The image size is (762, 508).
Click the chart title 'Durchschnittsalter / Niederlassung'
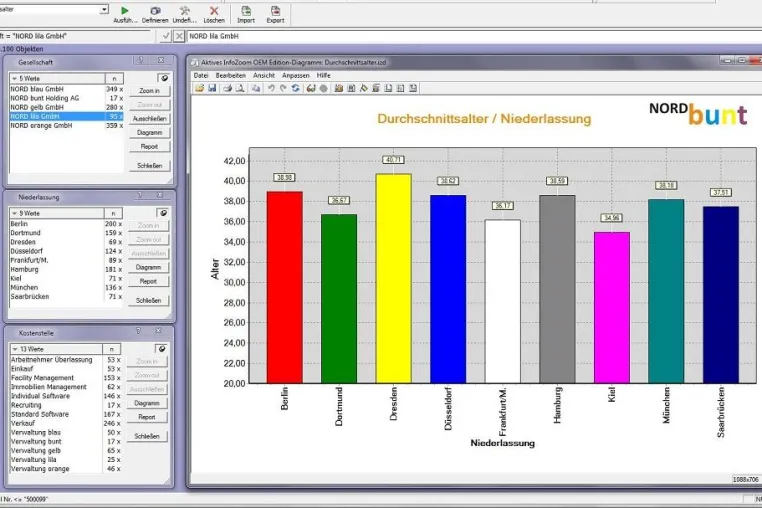(x=484, y=119)
